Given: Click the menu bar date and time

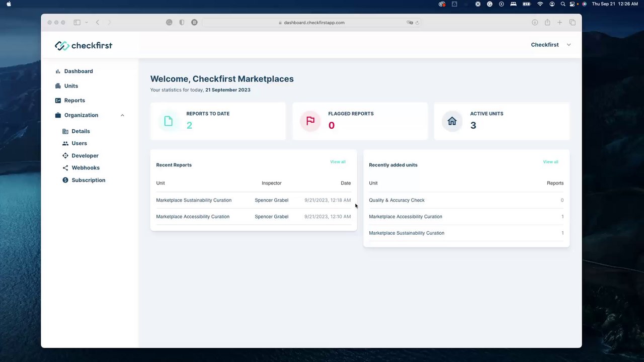Looking at the screenshot, I should 615,4.
